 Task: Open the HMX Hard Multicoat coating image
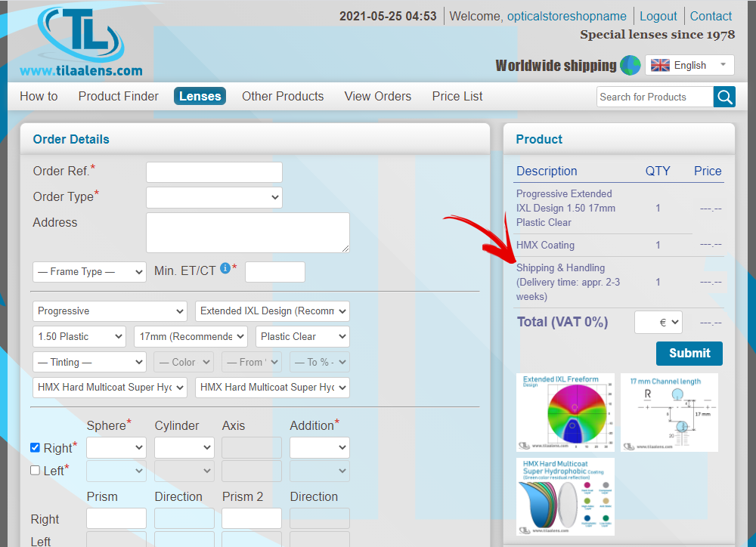(565, 496)
